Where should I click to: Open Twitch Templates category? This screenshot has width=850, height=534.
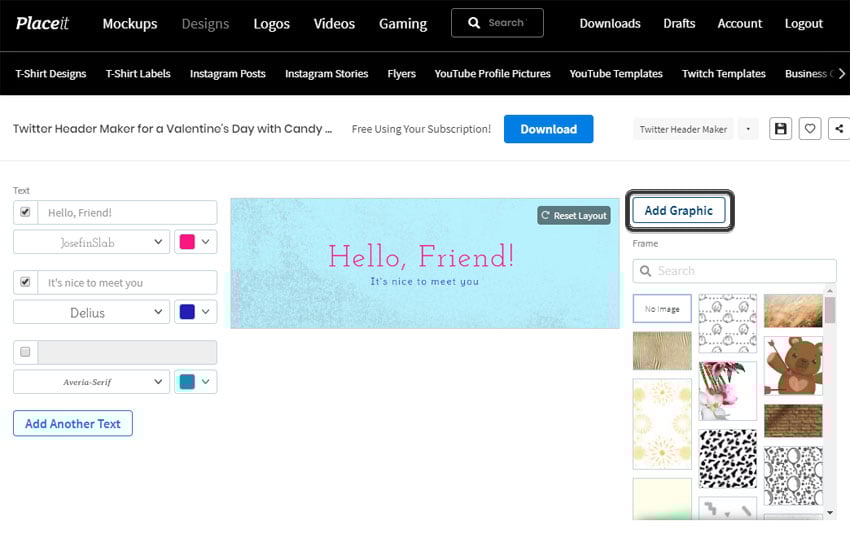[x=724, y=74]
